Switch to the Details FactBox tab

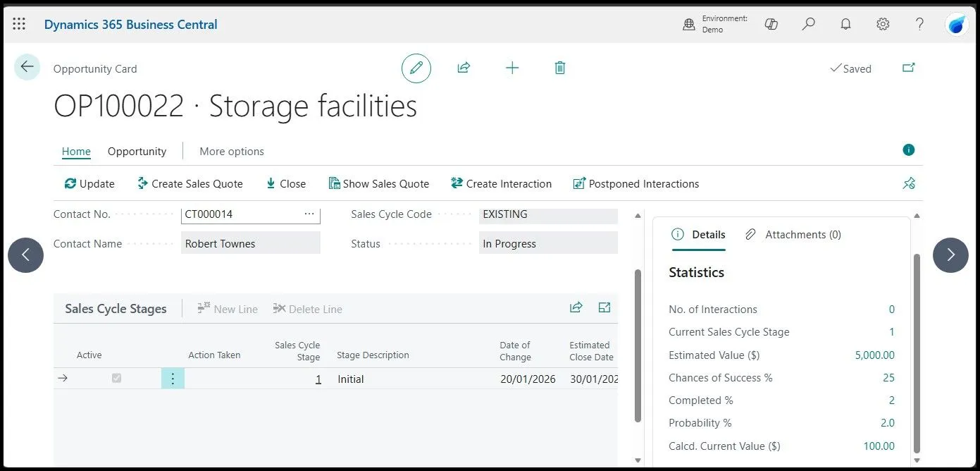698,234
